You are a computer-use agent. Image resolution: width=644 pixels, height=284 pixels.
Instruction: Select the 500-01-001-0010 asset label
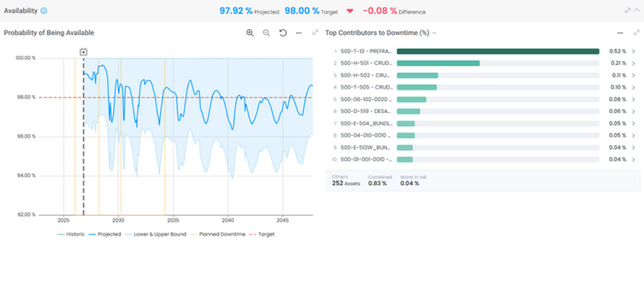coord(367,159)
